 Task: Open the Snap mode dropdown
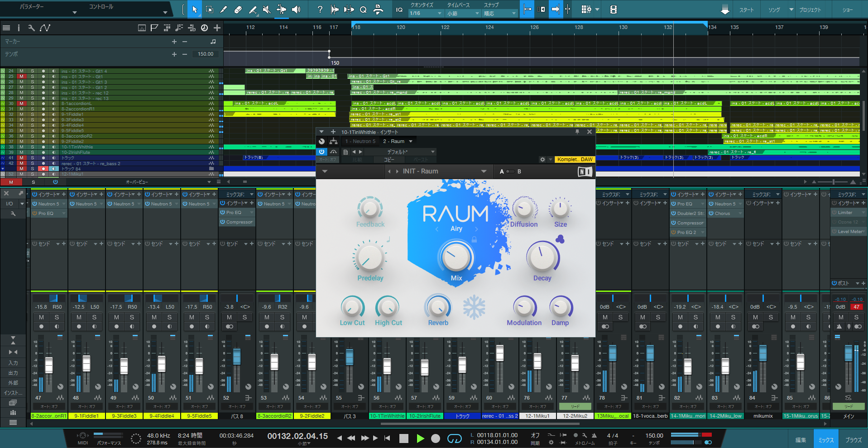pyautogui.click(x=500, y=14)
